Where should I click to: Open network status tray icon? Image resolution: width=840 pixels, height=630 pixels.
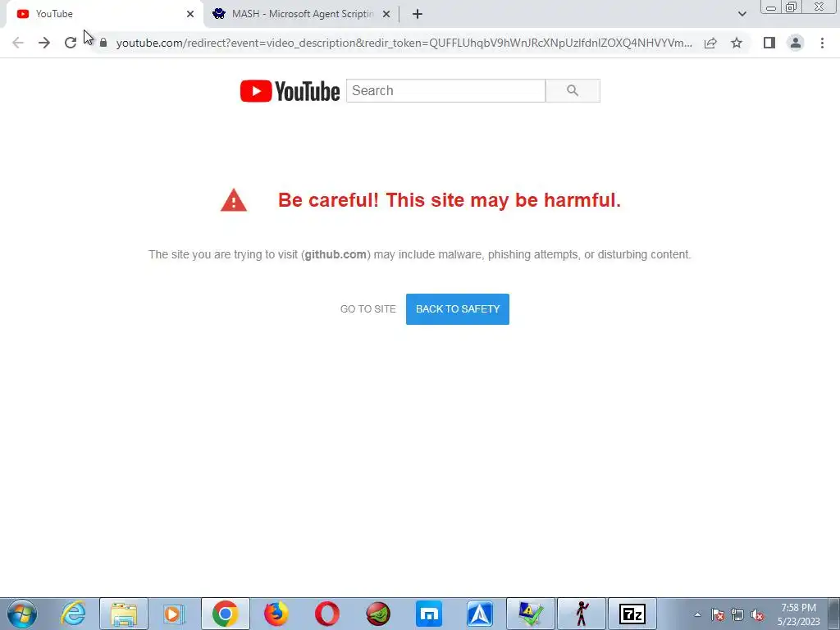(737, 614)
